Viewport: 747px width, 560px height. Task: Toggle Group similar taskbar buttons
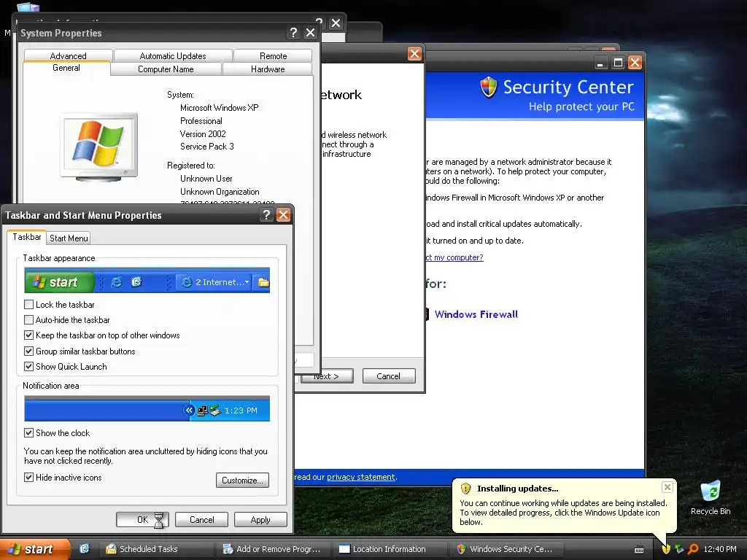(28, 351)
